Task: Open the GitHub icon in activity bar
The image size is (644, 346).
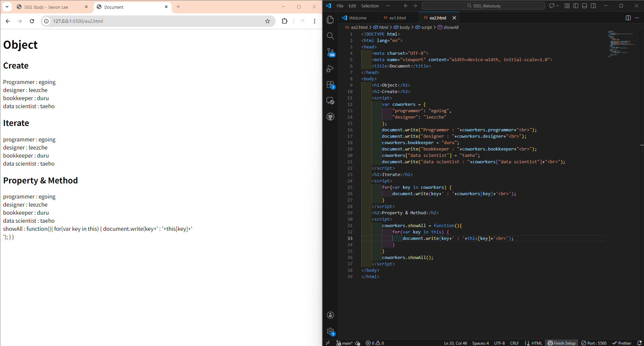Action: click(330, 117)
